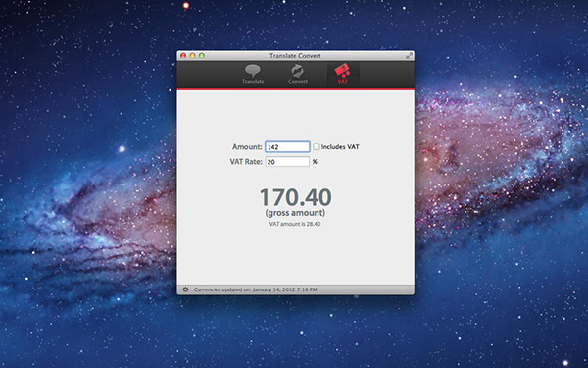Minimize the window with the yellow button
The image size is (588, 368).
click(x=192, y=56)
